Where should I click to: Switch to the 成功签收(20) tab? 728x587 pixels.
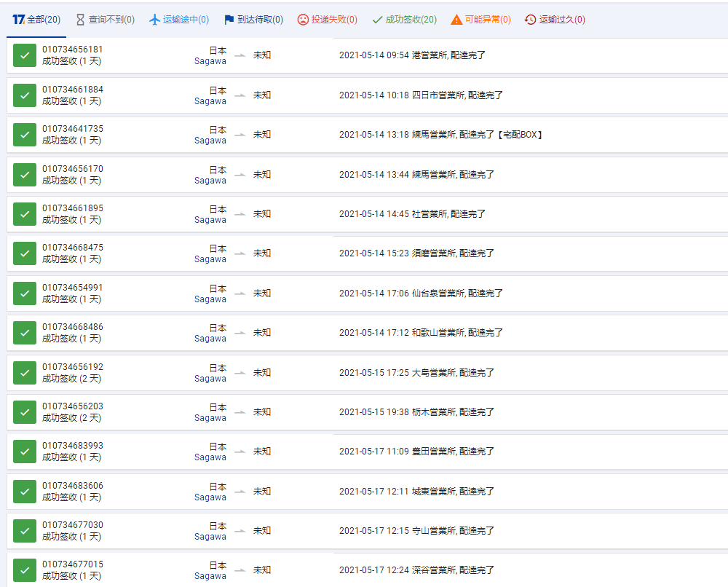(x=404, y=20)
